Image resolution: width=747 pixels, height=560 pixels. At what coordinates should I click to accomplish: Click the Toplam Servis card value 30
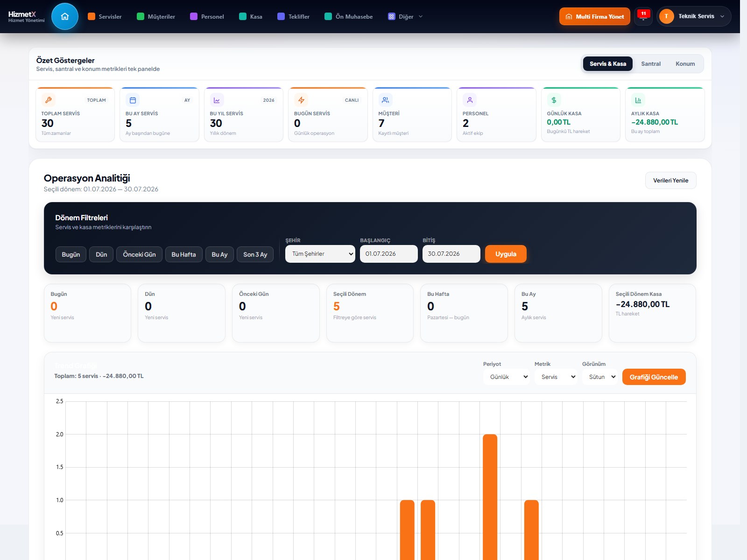[x=48, y=123]
